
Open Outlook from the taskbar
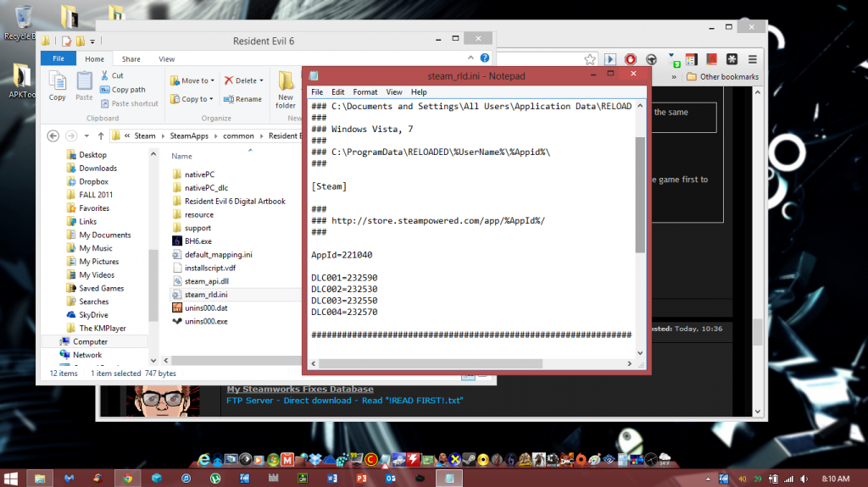(x=391, y=479)
